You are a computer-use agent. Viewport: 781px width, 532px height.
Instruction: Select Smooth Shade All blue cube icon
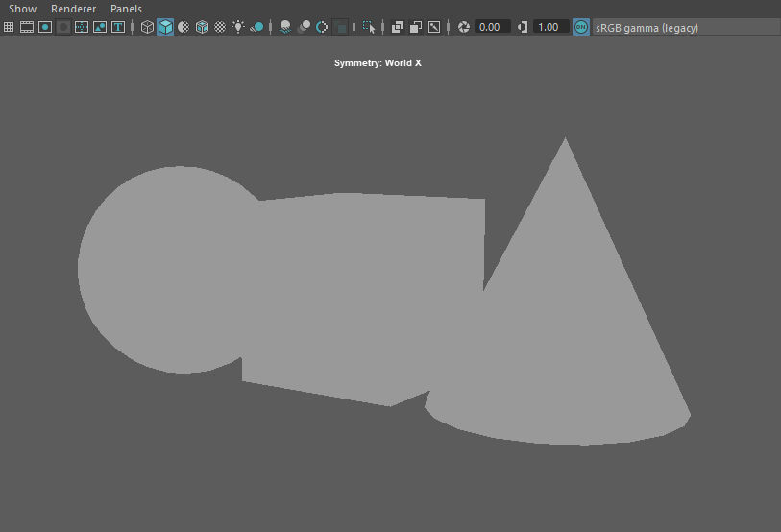165,27
